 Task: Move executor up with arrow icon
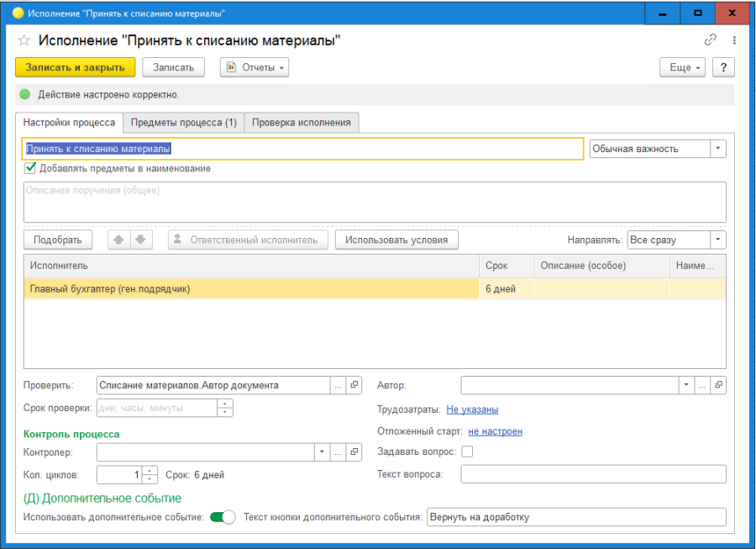coord(119,240)
